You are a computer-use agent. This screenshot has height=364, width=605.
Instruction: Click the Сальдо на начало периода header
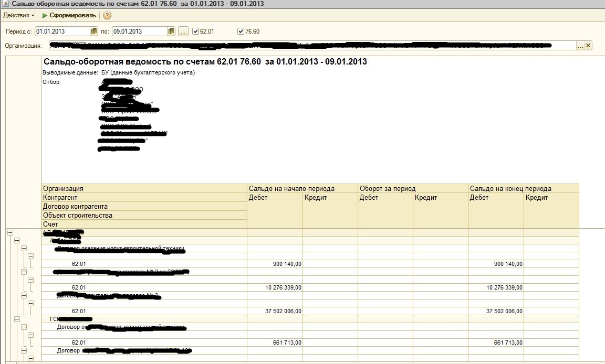[302, 188]
